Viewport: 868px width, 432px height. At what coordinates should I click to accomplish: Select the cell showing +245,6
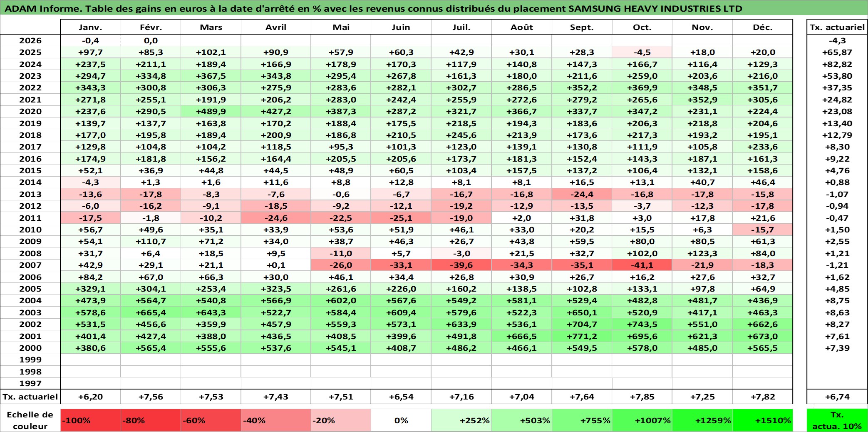461,135
